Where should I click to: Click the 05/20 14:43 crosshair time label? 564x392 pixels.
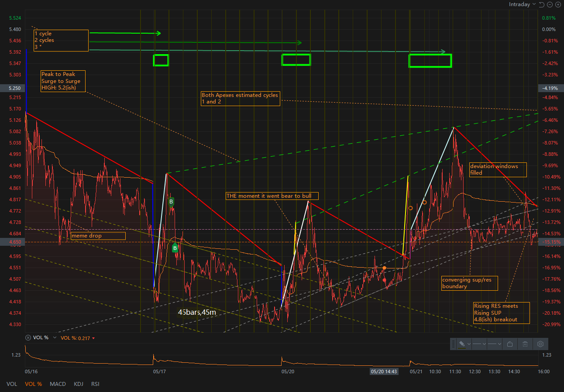[x=384, y=371]
